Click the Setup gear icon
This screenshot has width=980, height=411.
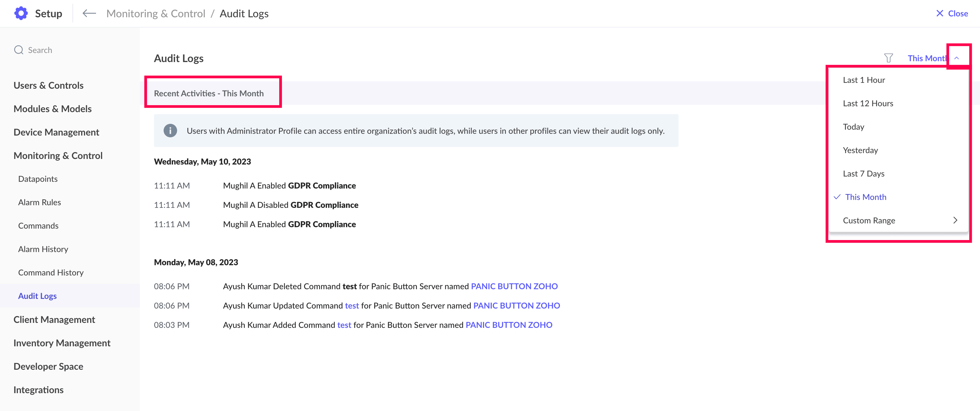(x=21, y=13)
